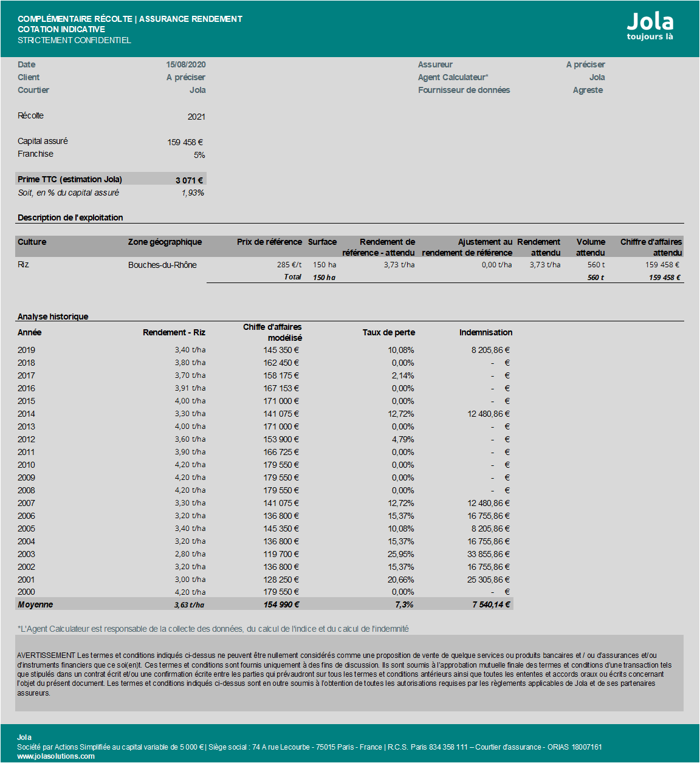Click the "STRICTEMENT CONFIDENTIEL" header line
Viewport: 700px width, 763px height.
[74, 40]
